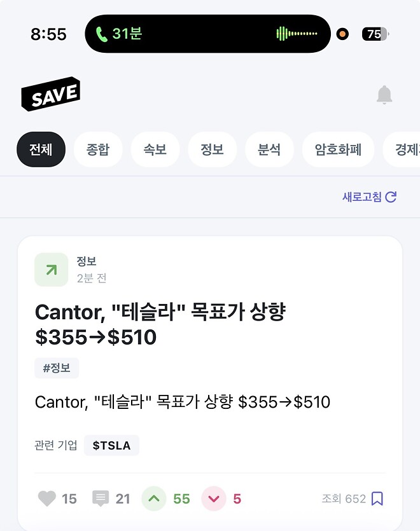
Task: Switch to the 속보 tab
Action: (155, 149)
